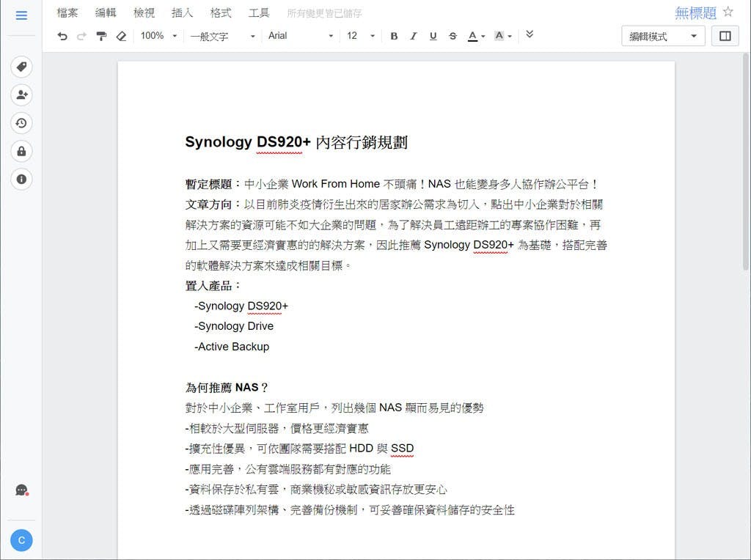Open the 100% zoom dropdown
751x560 pixels.
click(158, 36)
